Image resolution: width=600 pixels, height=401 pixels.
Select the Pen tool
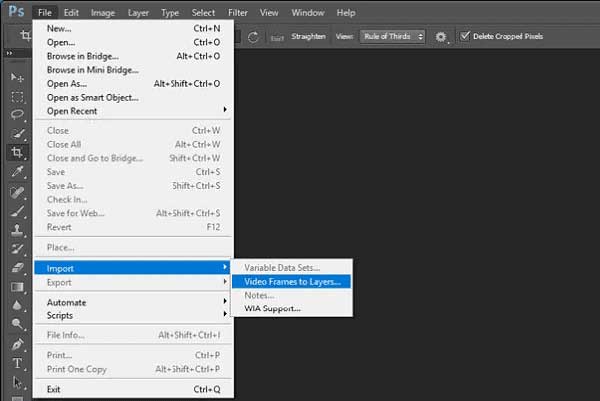point(17,344)
